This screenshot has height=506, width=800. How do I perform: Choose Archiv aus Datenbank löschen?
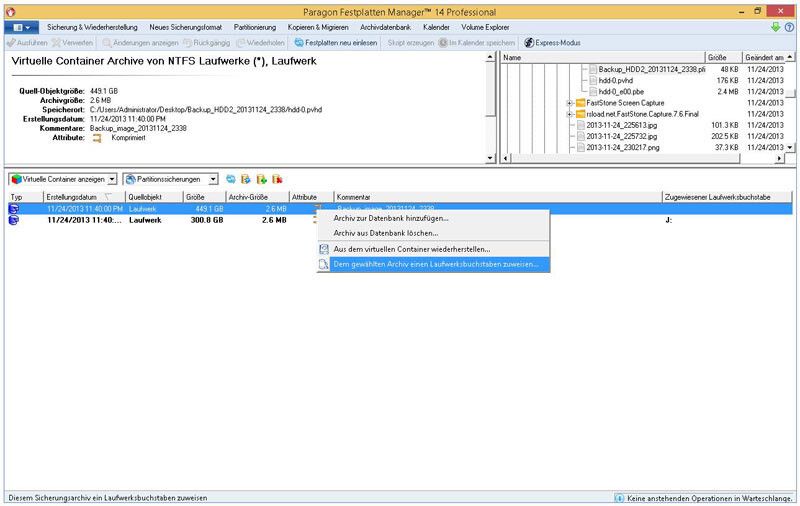pos(433,233)
